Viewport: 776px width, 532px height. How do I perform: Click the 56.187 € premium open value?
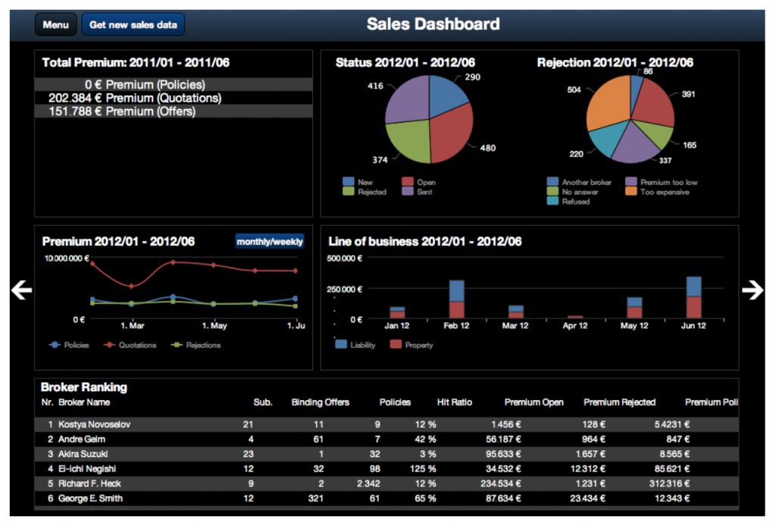click(x=503, y=440)
